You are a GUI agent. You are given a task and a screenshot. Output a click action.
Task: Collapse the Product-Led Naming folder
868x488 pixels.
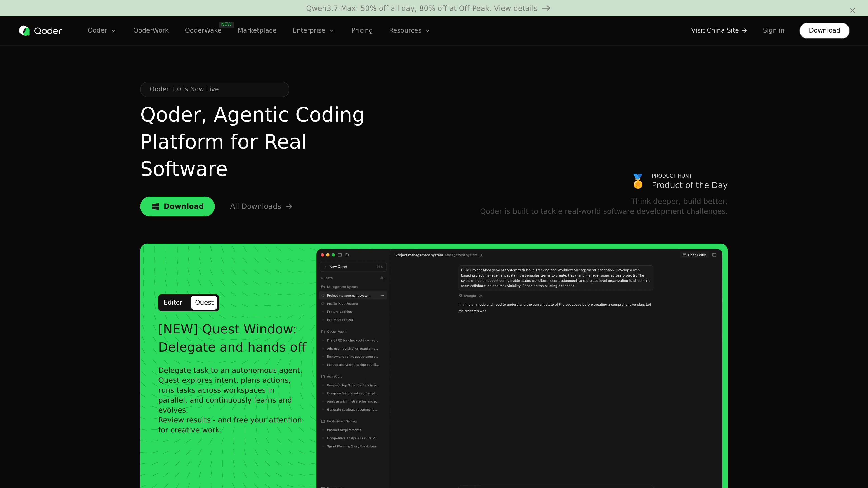point(339,421)
